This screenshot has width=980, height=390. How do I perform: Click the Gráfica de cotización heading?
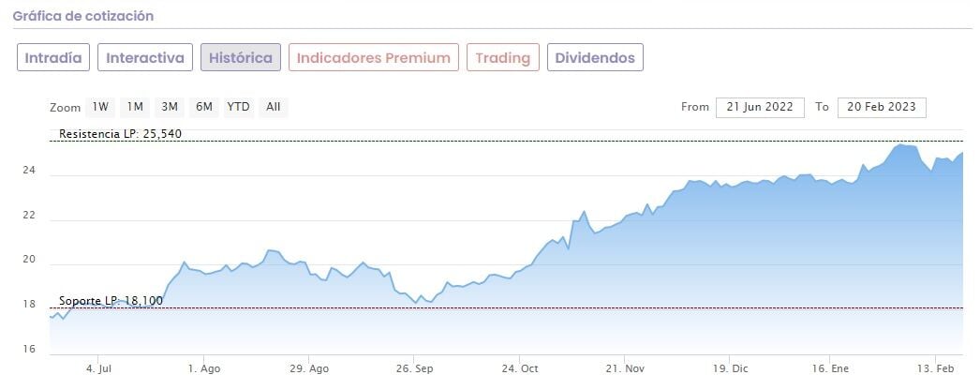[83, 16]
